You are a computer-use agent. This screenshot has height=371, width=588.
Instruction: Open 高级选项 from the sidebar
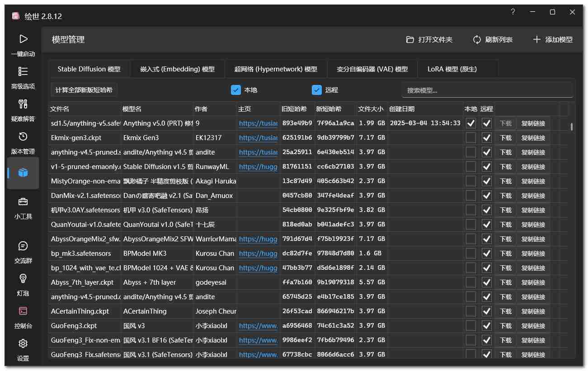[x=23, y=72]
